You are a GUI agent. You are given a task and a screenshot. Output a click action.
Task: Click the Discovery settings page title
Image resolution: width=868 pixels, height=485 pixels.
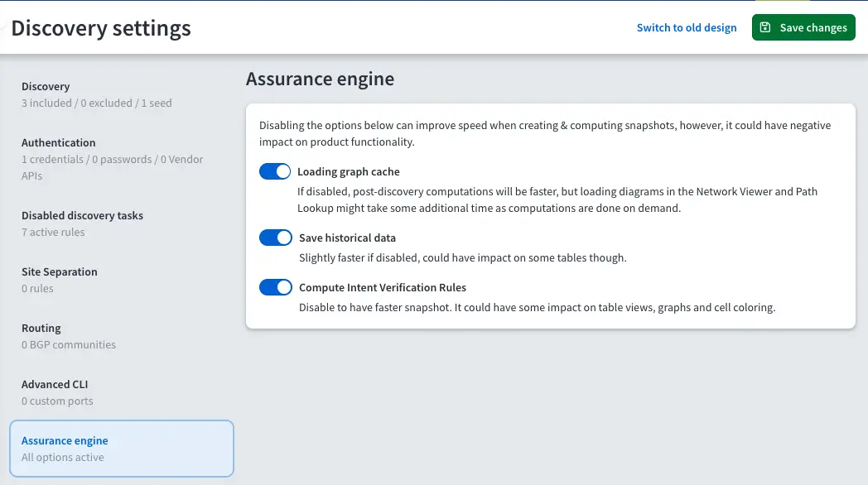pos(101,28)
